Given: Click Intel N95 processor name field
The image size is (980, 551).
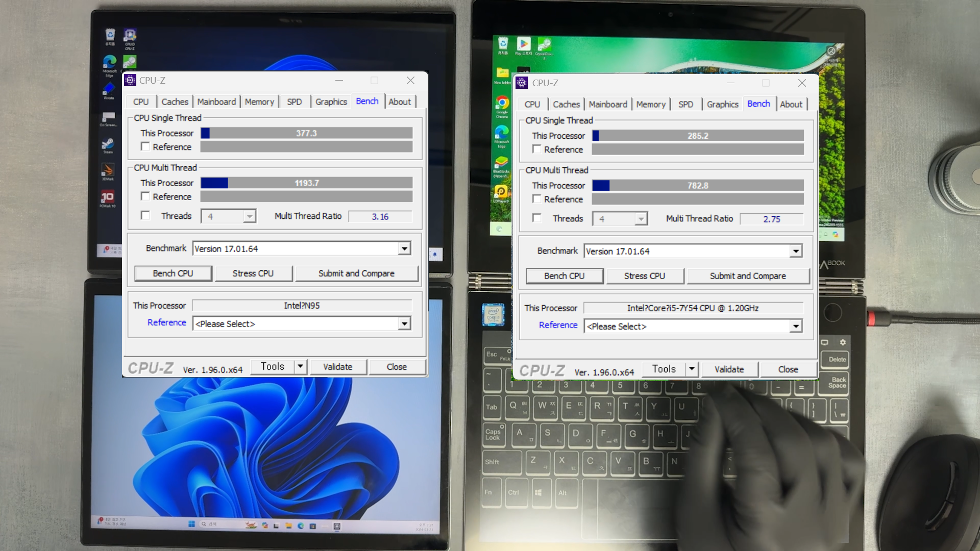Looking at the screenshot, I should tap(302, 306).
